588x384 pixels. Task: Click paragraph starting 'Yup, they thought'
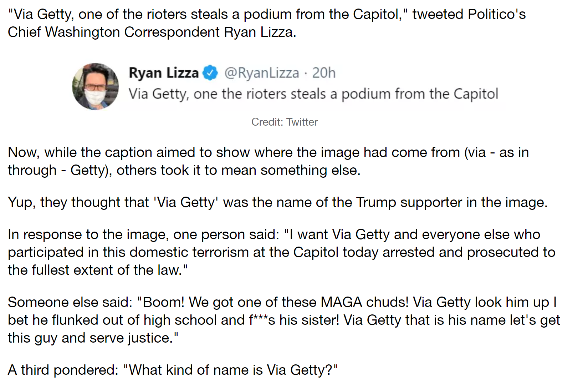point(278,202)
